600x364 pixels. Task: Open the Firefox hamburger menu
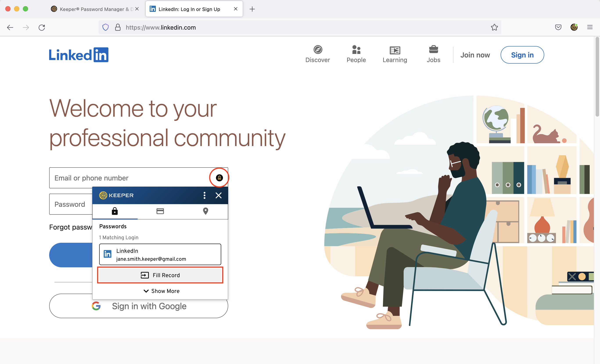coord(590,27)
